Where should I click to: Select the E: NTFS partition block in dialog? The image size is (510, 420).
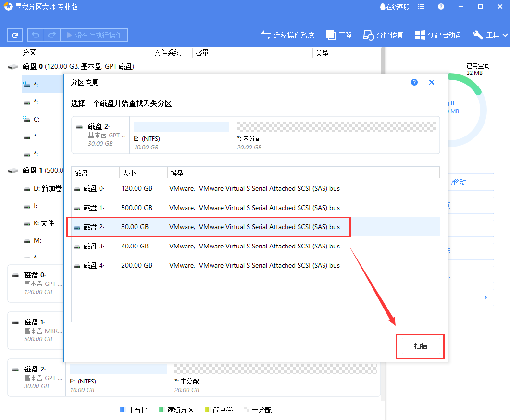[181, 126]
